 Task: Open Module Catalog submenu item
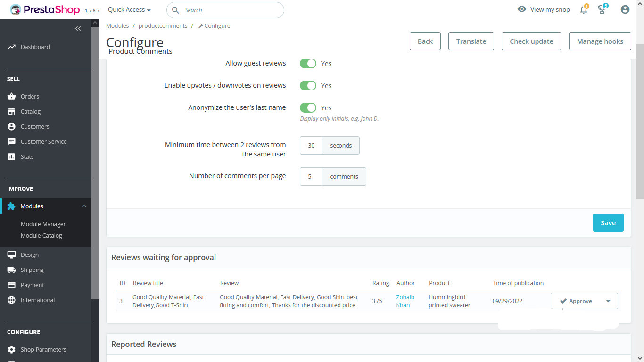pyautogui.click(x=41, y=236)
